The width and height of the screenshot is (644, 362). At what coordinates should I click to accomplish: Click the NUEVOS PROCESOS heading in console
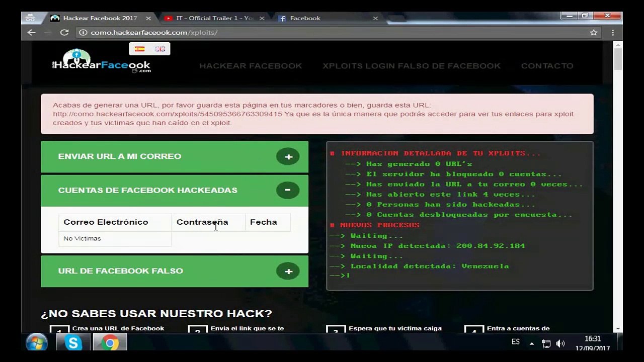[x=374, y=225]
